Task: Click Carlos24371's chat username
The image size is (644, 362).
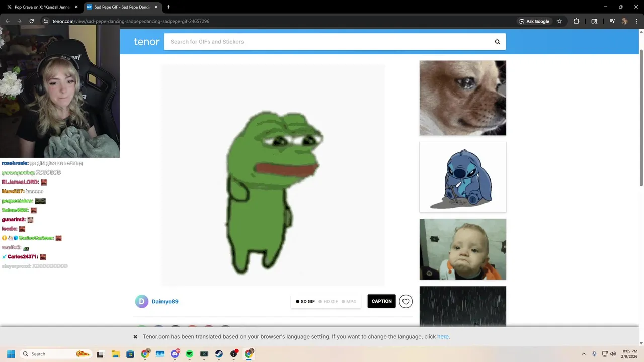Action: [x=22, y=257]
